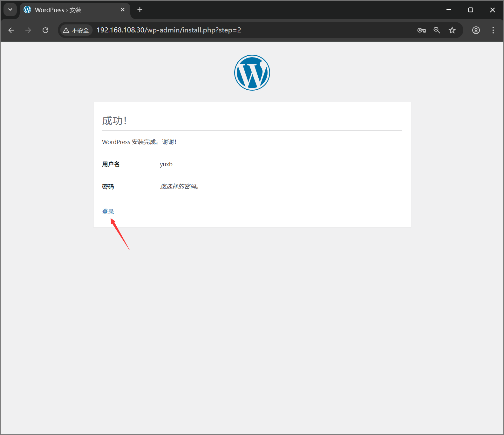Bookmark this page with the star
This screenshot has width=504, height=435.
[452, 30]
